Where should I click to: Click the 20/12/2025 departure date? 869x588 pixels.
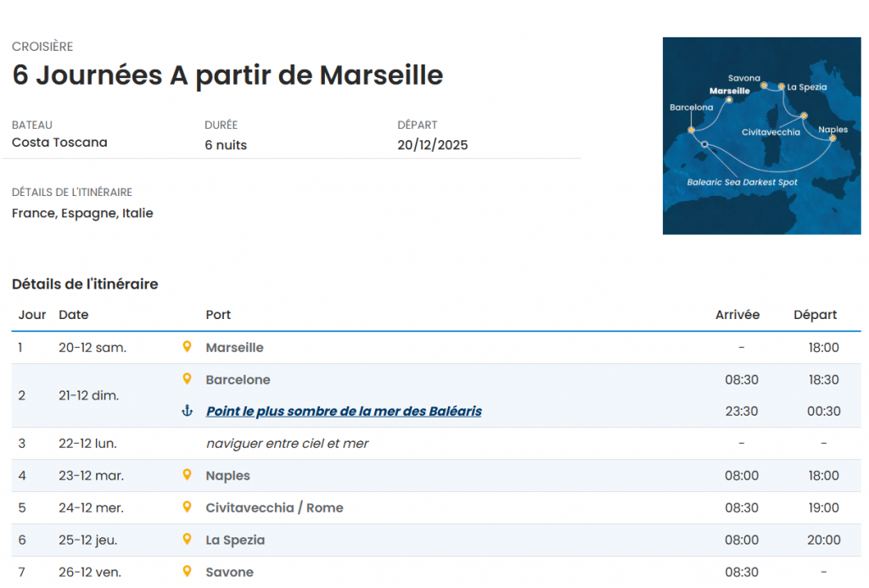tap(432, 145)
